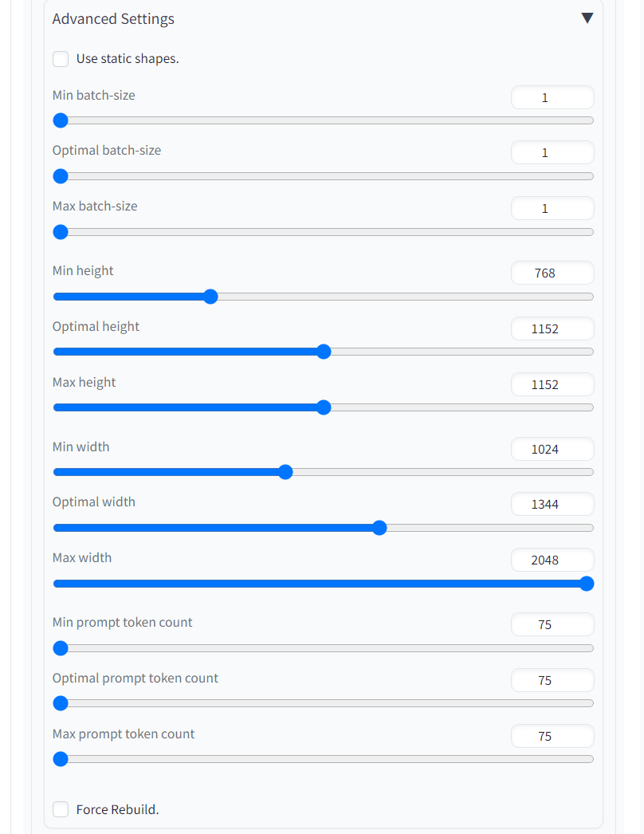Focus the Min height value field
The height and width of the screenshot is (834, 644).
(552, 273)
